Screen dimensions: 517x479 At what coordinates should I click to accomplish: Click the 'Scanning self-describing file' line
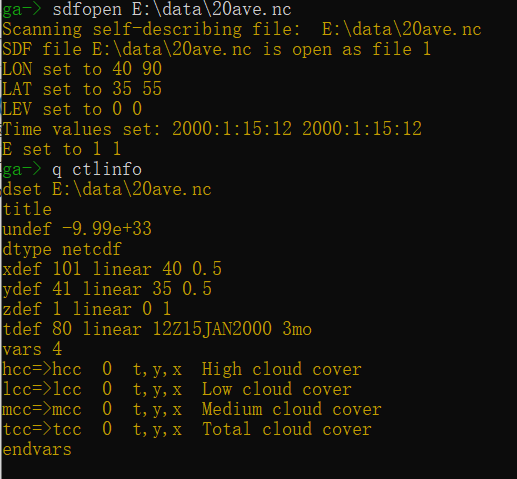point(242,29)
